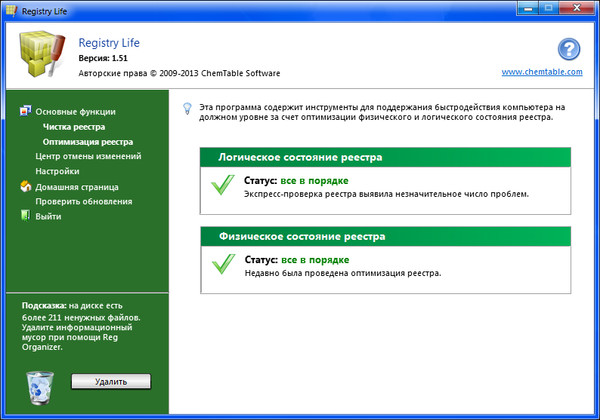Click the recycle bin icon
Screen dimensions: 600x420
click(38, 383)
